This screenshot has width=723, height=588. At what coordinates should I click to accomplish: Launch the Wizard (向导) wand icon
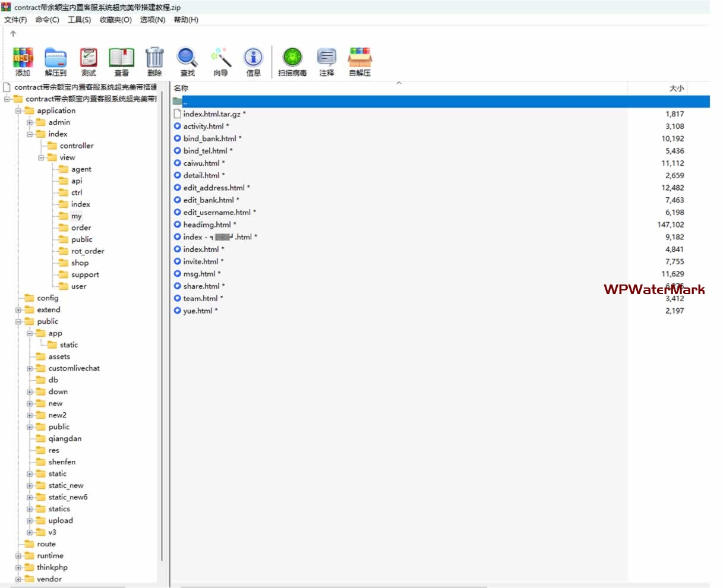coord(220,61)
